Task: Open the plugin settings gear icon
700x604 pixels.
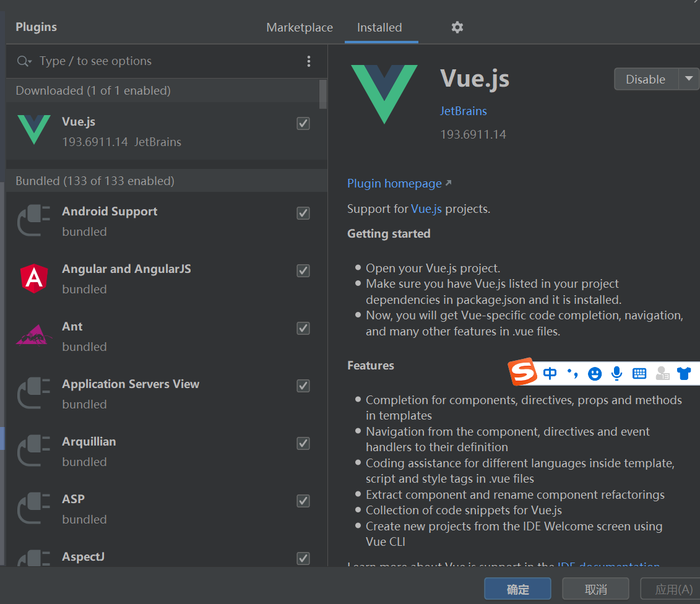Action: 457,27
